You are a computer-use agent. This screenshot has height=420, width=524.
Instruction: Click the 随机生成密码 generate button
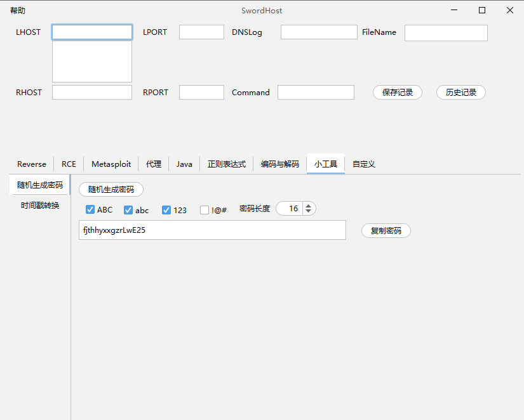[x=111, y=189]
